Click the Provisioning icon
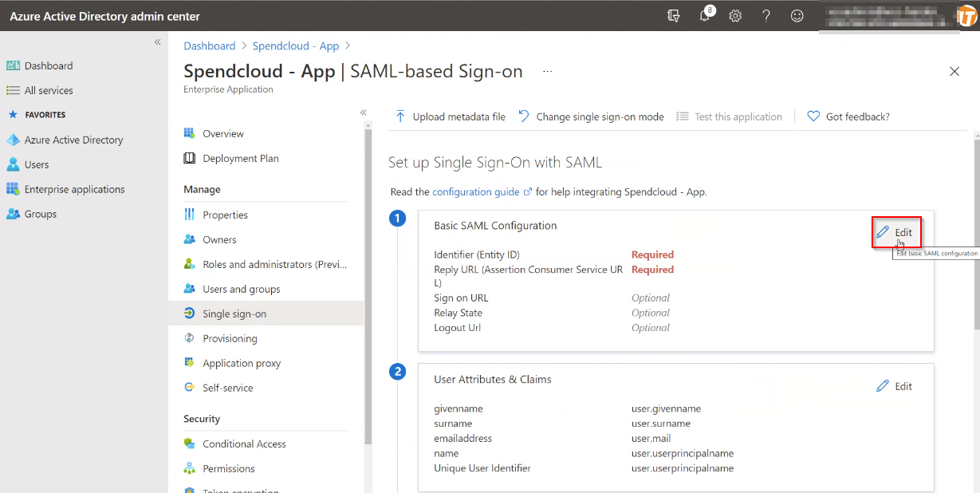Image resolution: width=980 pixels, height=493 pixels. (x=189, y=338)
